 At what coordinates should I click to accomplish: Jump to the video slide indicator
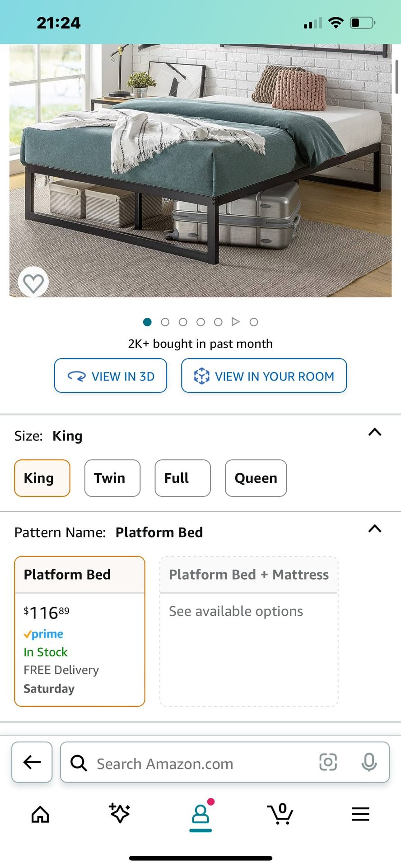coord(235,322)
